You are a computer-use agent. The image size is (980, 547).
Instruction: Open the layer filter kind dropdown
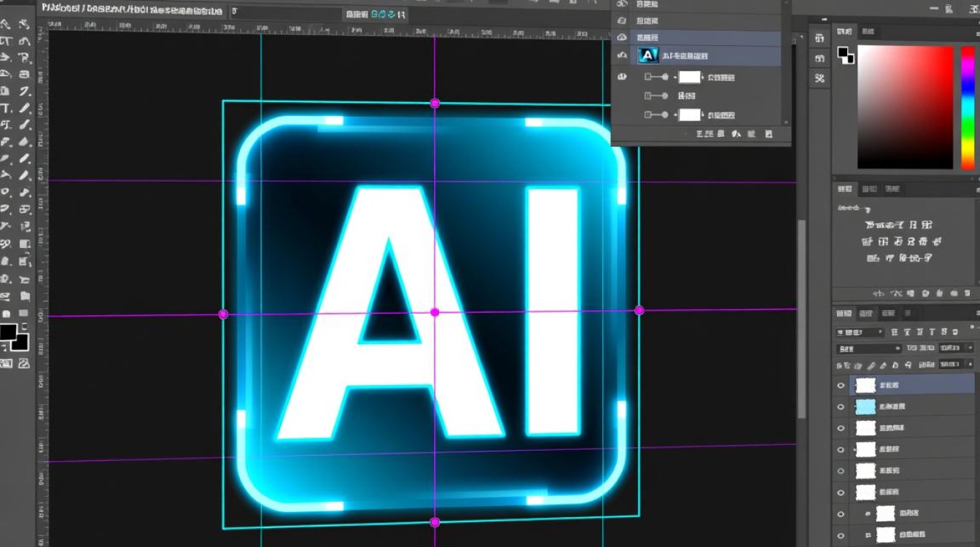860,332
